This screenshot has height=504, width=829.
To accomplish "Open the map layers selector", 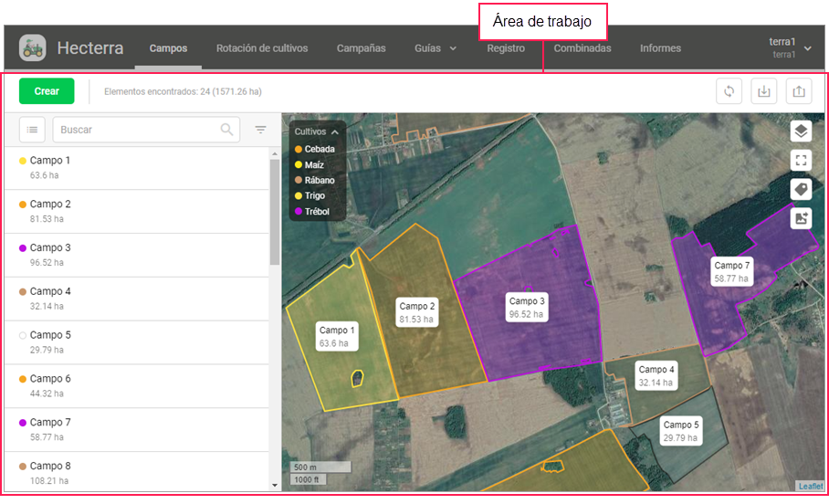I will click(801, 131).
